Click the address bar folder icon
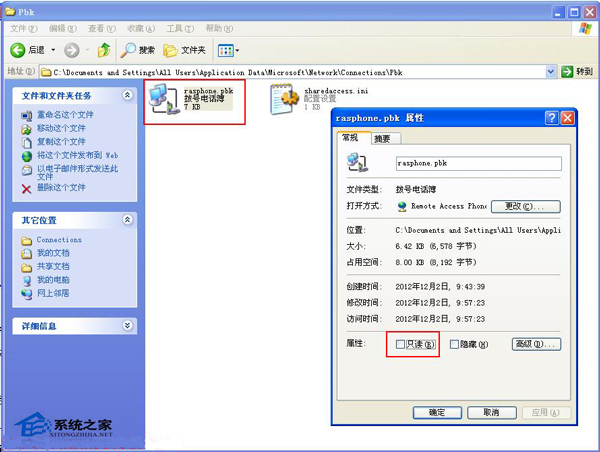The height and width of the screenshot is (452, 600). click(x=46, y=72)
